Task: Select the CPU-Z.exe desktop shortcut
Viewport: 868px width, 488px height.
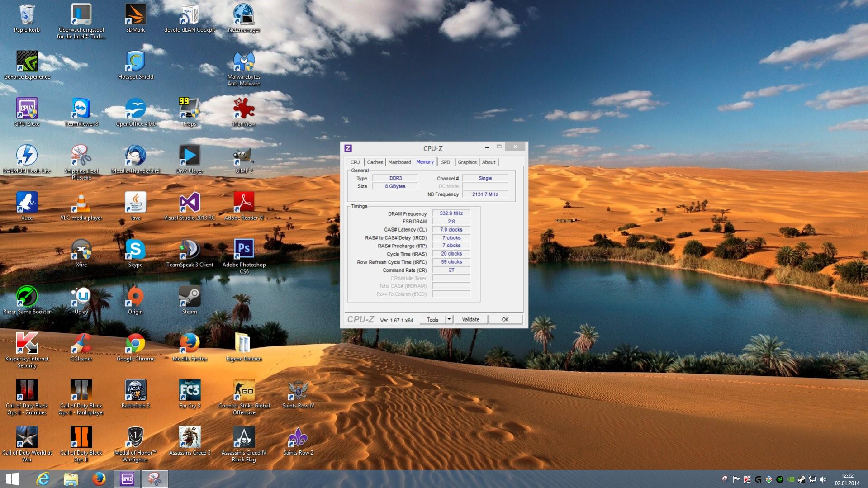Action: [27, 113]
